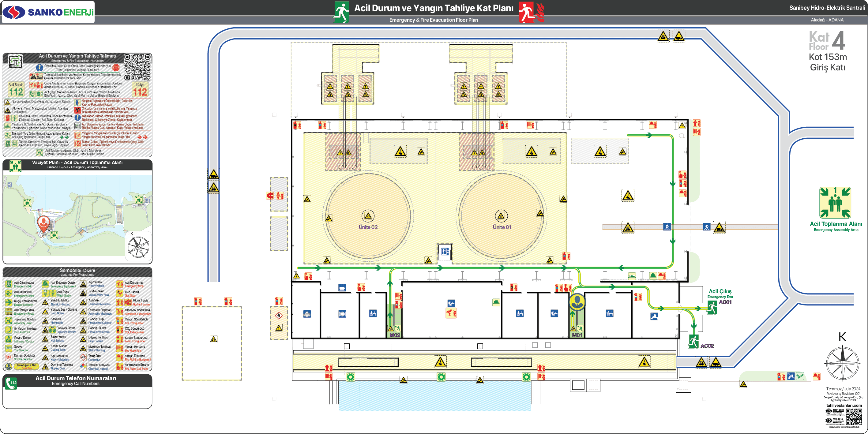The width and height of the screenshot is (868, 434).
Task: Click the large green Acil Toplanma Alanı icon
Action: pyautogui.click(x=835, y=203)
